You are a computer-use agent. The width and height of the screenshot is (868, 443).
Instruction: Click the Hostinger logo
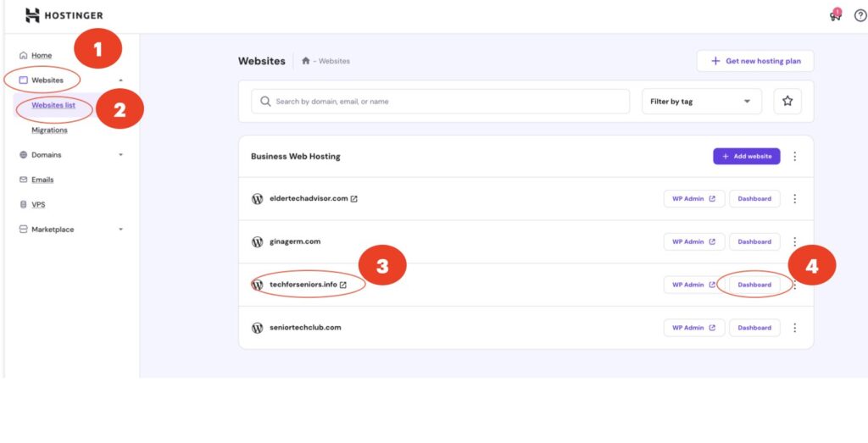tap(64, 15)
